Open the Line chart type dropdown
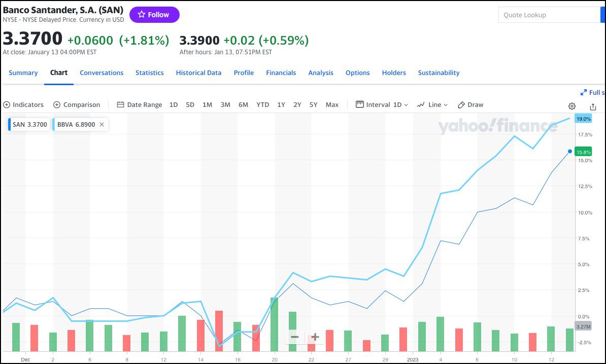606x364 pixels. [432, 105]
